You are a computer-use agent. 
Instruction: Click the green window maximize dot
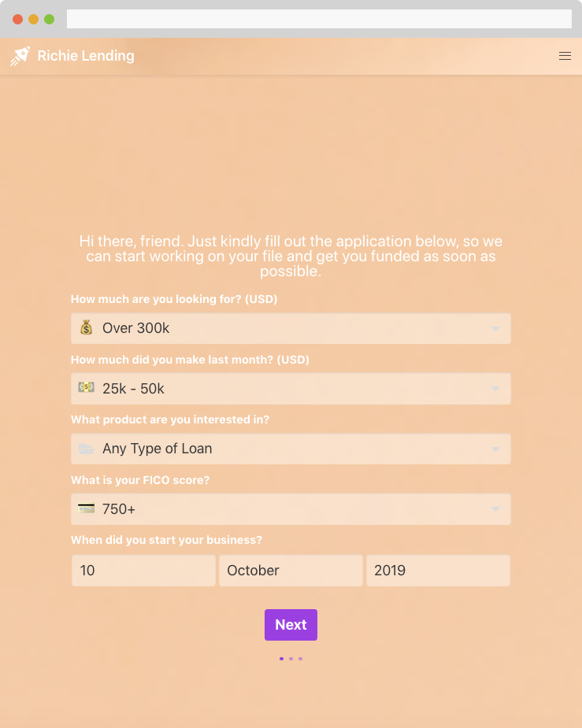[x=49, y=19]
